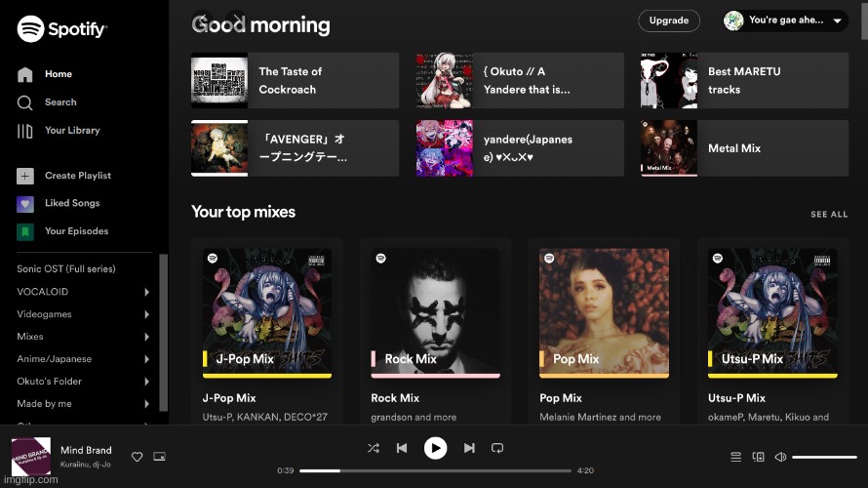Mute the volume speaker icon
This screenshot has width=868, height=488.
pos(780,457)
